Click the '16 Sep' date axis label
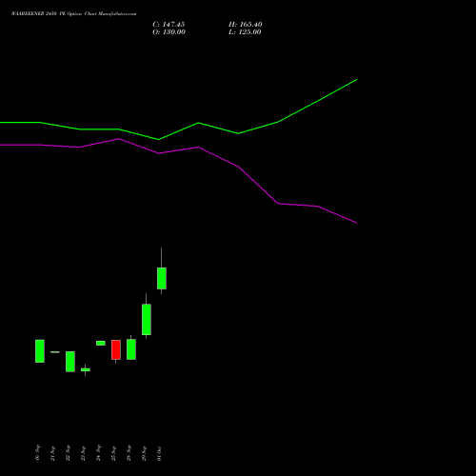The height and width of the screenshot is (476, 476). click(37, 452)
